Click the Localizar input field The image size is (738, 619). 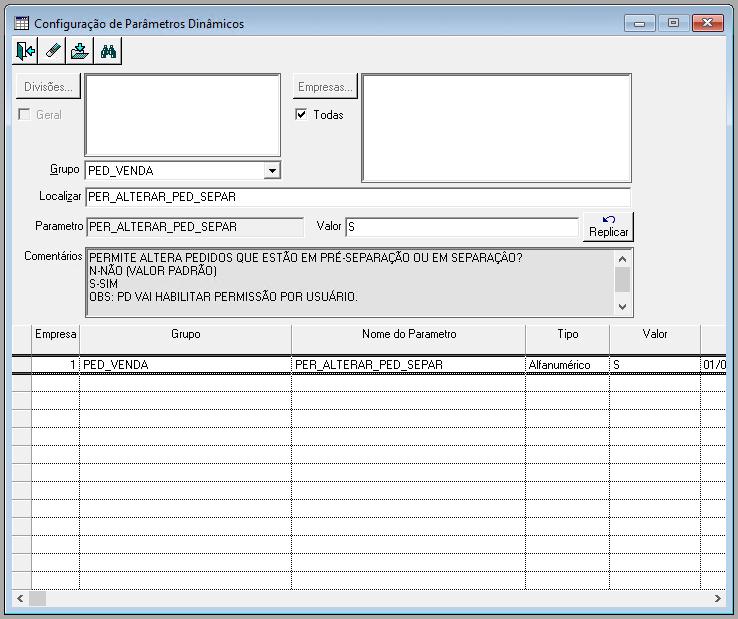358,197
